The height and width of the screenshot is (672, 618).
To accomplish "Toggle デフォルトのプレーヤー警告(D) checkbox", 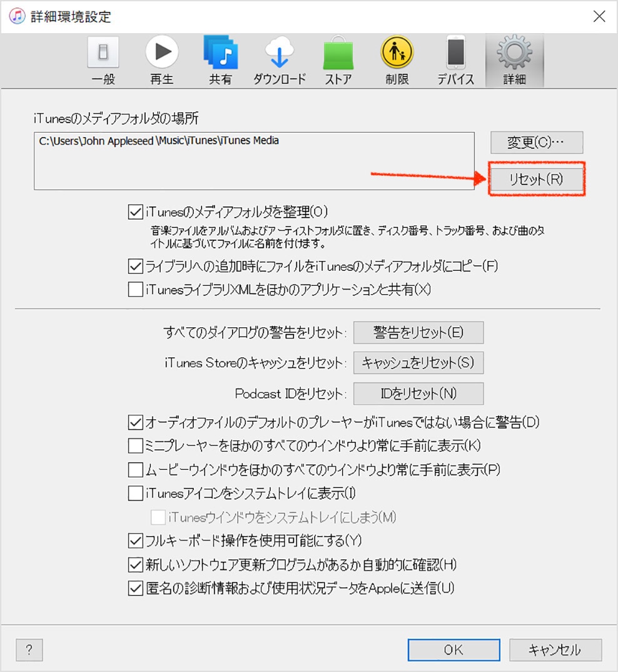I will pos(136,422).
